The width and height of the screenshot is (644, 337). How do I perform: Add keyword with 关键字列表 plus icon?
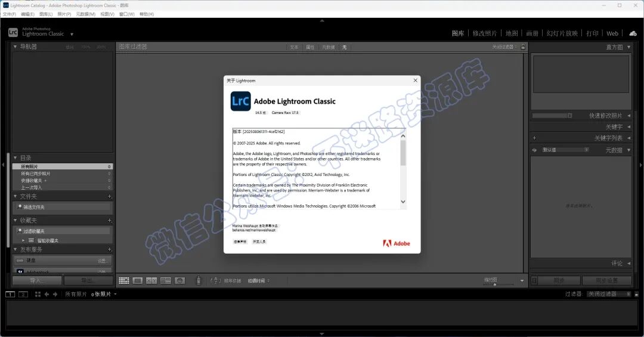click(534, 138)
